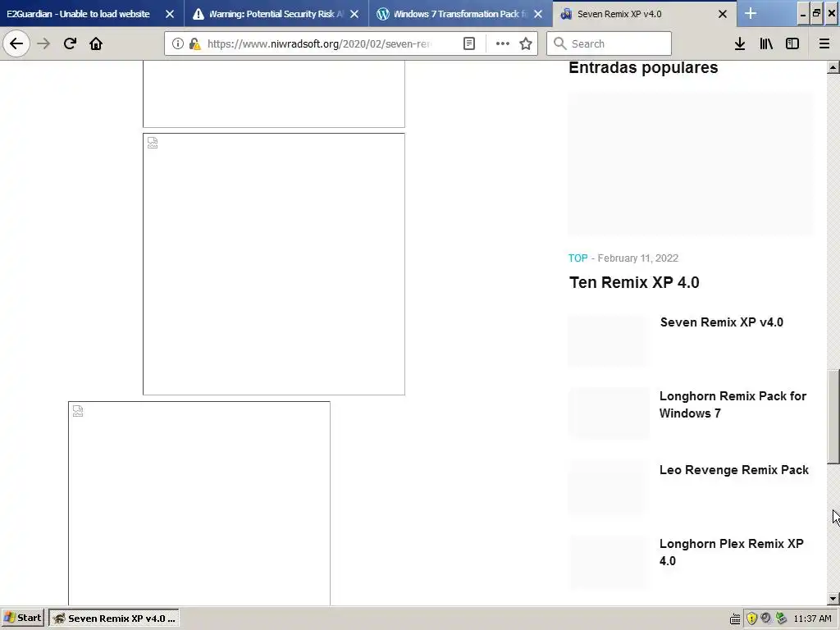Image resolution: width=840 pixels, height=630 pixels.
Task: Close the Seven Remix XP v4.0 tab
Action: click(x=723, y=14)
